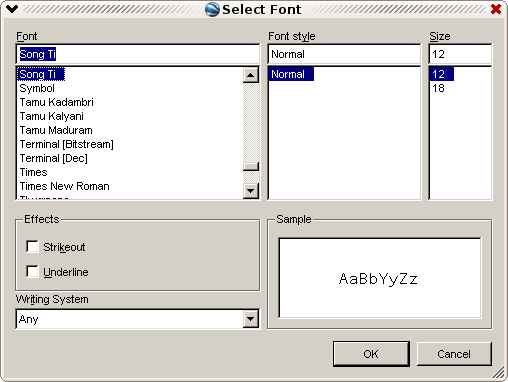Enable the Strikeout checkbox
Image resolution: width=508 pixels, height=382 pixels.
[32, 247]
